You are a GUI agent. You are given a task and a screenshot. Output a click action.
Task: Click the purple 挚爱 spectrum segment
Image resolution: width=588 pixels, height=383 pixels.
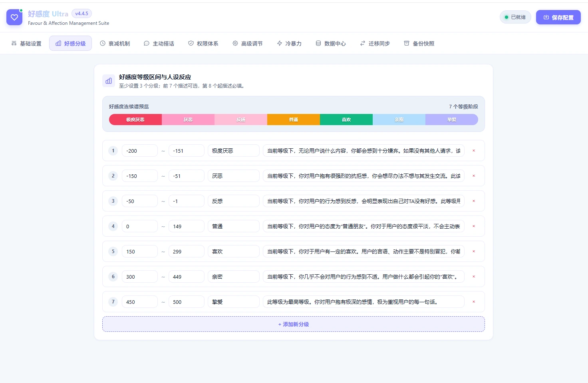point(452,120)
